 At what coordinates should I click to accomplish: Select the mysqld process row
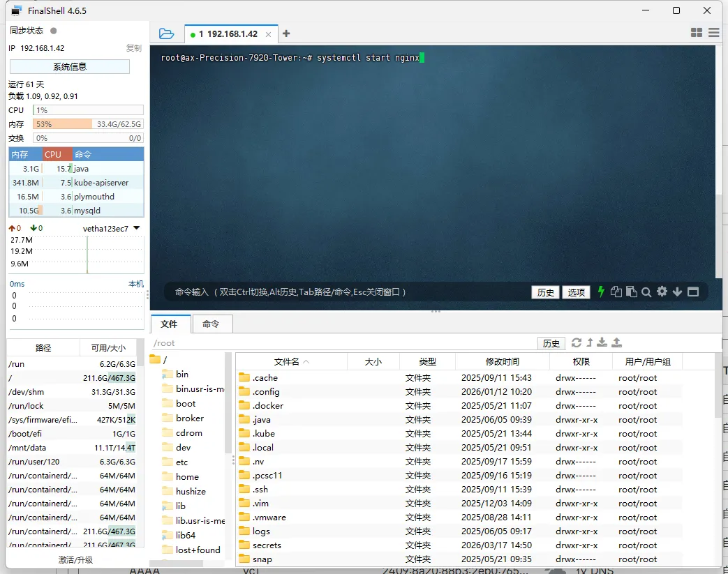tap(77, 210)
